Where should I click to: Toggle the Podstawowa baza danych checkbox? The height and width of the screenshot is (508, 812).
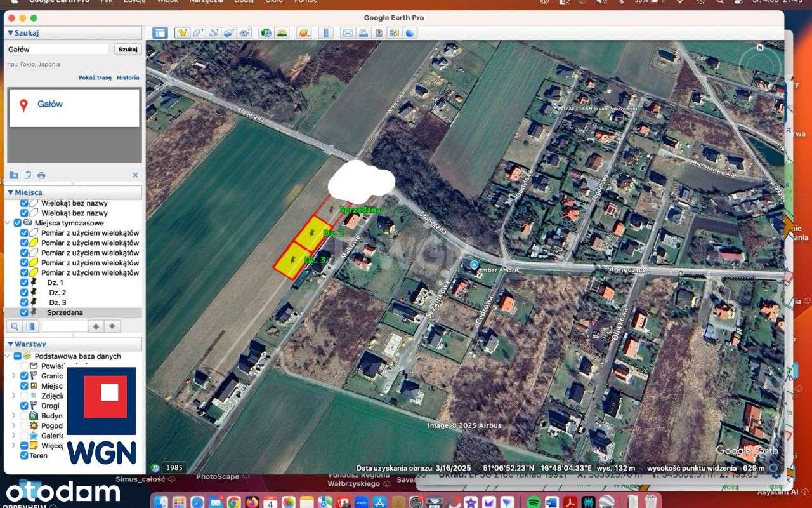point(17,356)
